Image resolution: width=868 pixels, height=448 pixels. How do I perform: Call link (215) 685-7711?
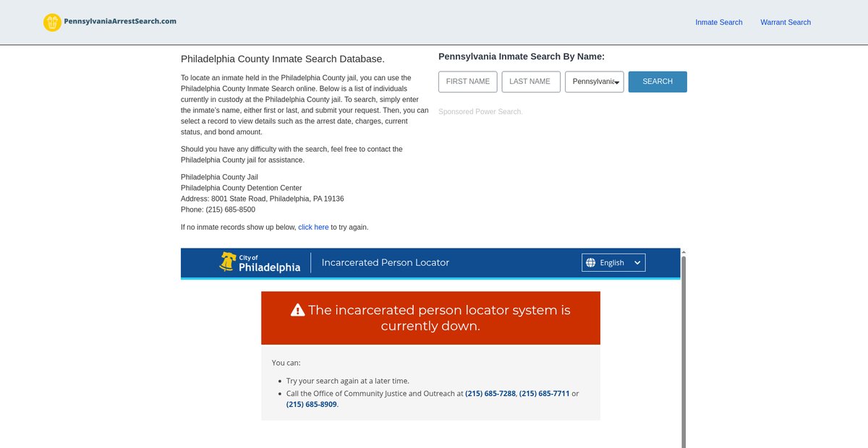click(x=545, y=394)
